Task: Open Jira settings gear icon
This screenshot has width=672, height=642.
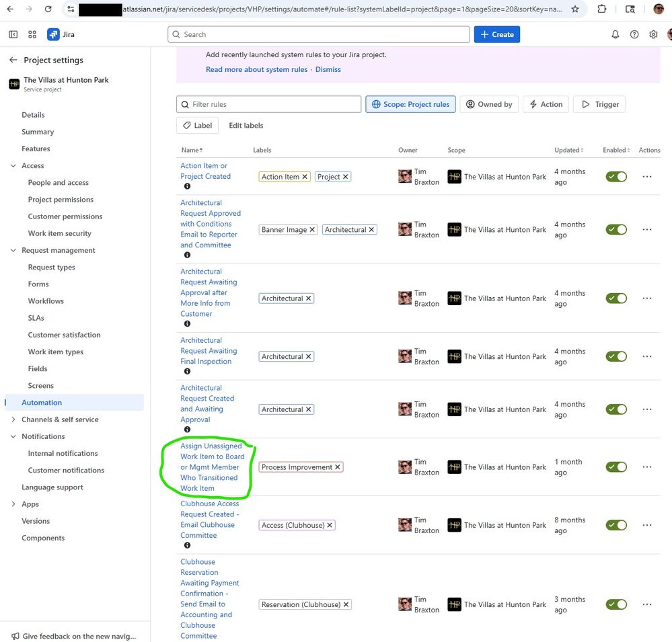Action: coord(653,34)
